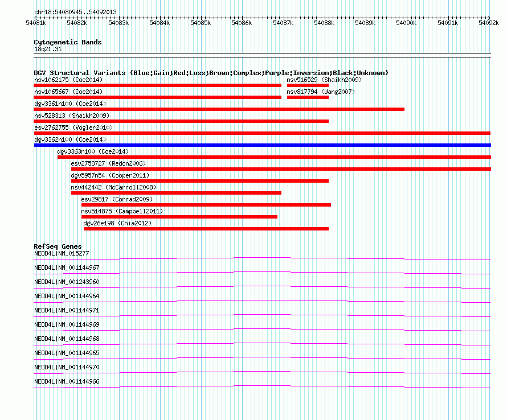Viewport: 507px width, 420px height.
Task: Click the 54091k ruler tick label
Action: click(x=448, y=23)
